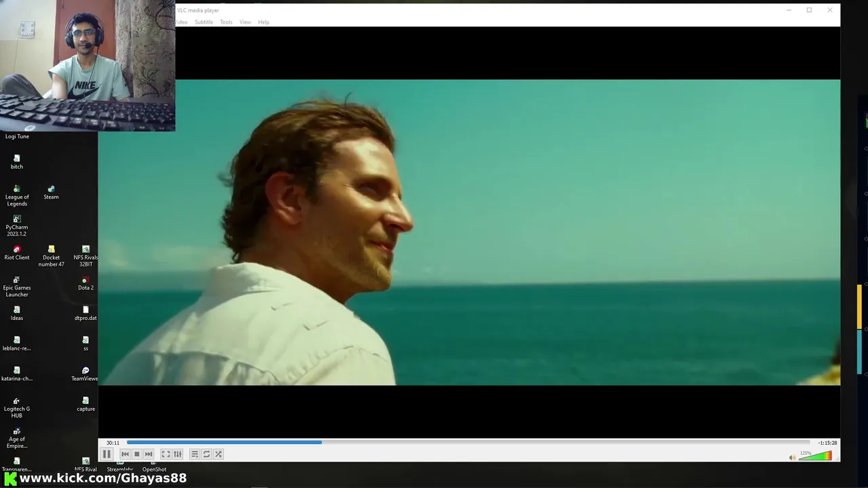Stop the video playback

pyautogui.click(x=137, y=454)
